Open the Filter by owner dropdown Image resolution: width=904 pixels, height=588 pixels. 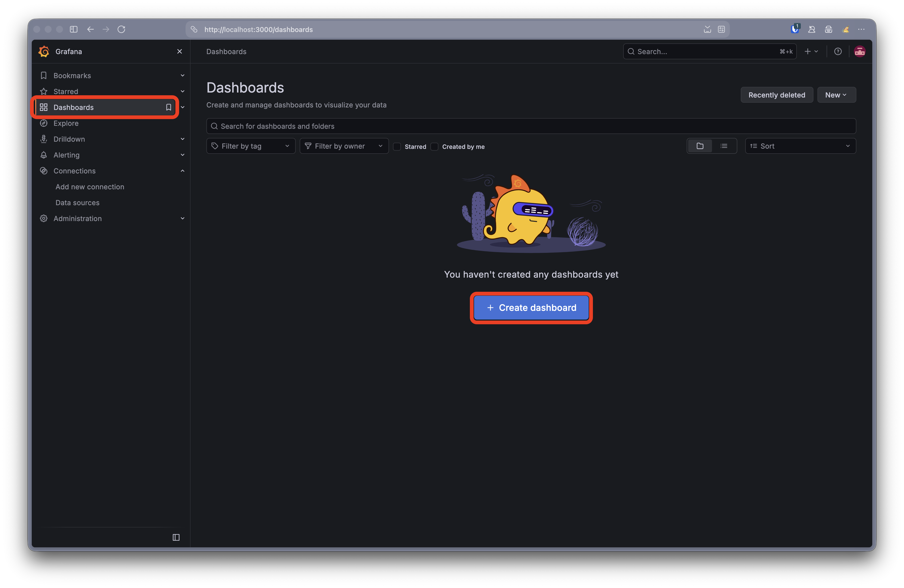tap(344, 146)
